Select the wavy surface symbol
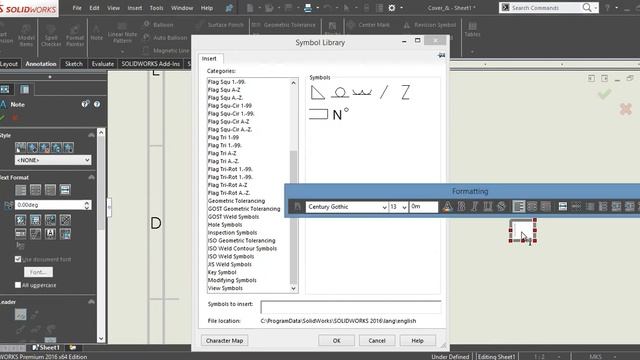Screen dimensions: 640x360 coord(362,93)
